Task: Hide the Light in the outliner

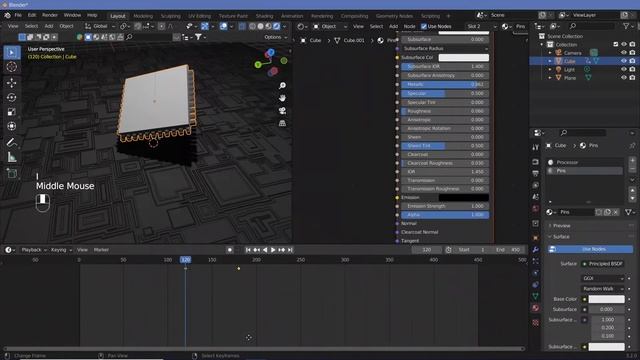Action: [x=624, y=69]
